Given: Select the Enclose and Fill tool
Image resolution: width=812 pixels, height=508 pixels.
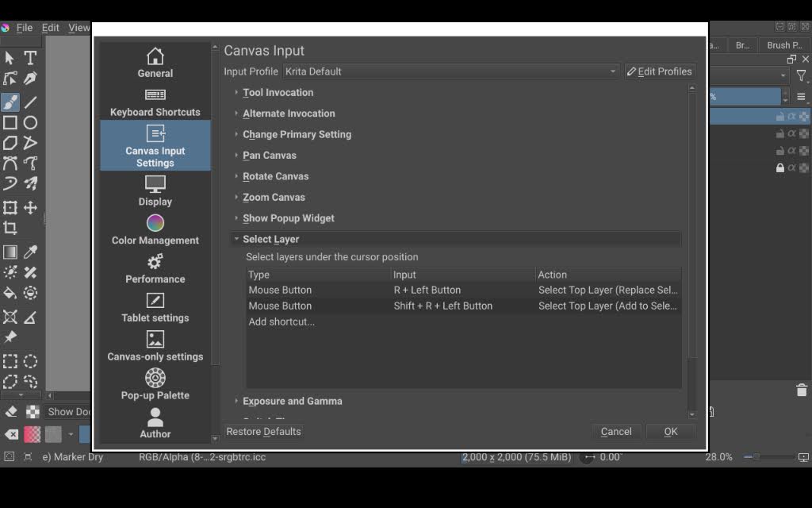Looking at the screenshot, I should pos(30,293).
